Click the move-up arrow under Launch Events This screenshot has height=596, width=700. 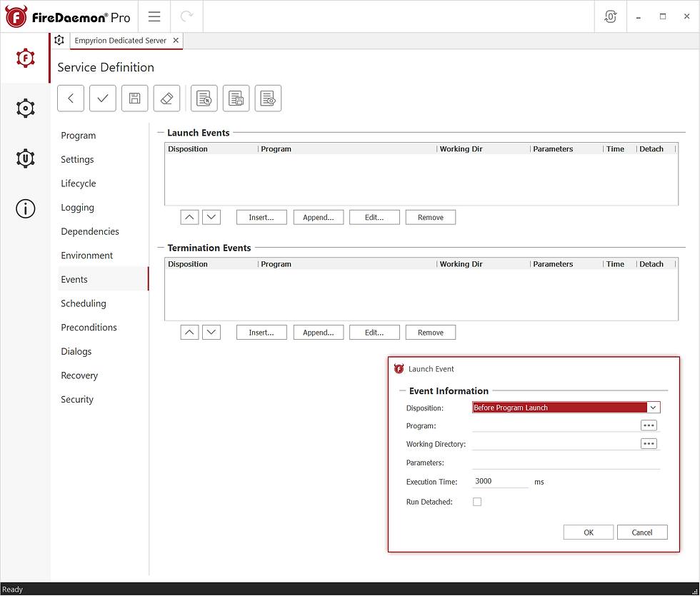(189, 216)
